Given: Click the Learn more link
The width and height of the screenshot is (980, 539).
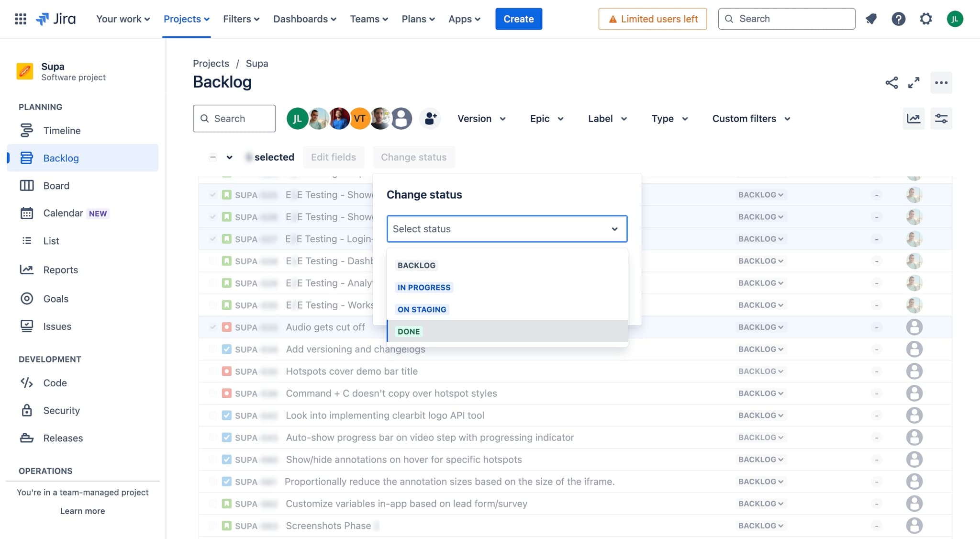Looking at the screenshot, I should click(x=82, y=511).
